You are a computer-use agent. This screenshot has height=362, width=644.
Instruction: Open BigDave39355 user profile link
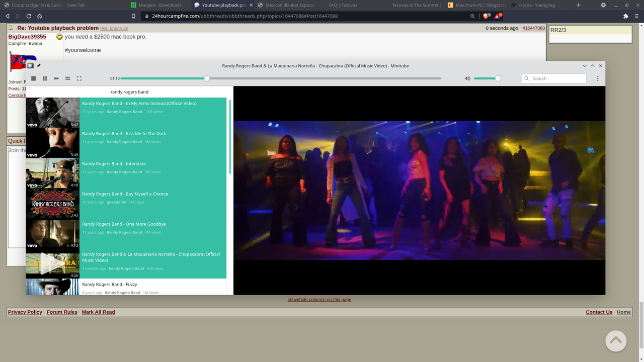tap(27, 37)
